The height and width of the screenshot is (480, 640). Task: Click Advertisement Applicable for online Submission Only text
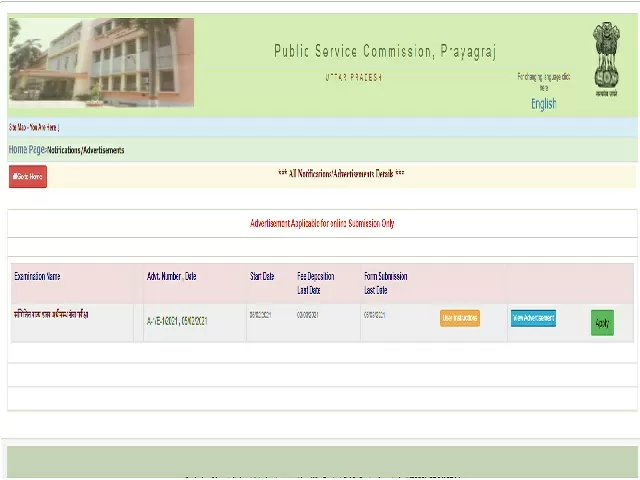[322, 223]
